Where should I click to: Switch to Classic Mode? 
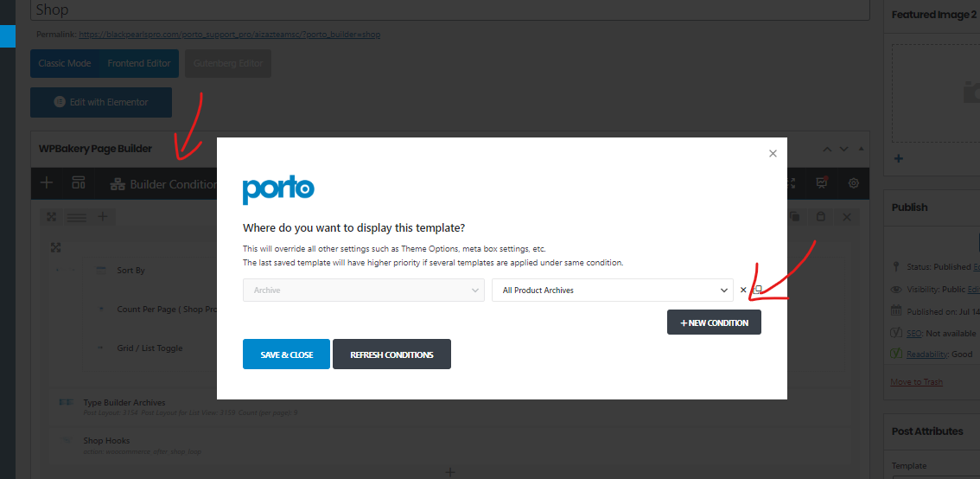[64, 63]
